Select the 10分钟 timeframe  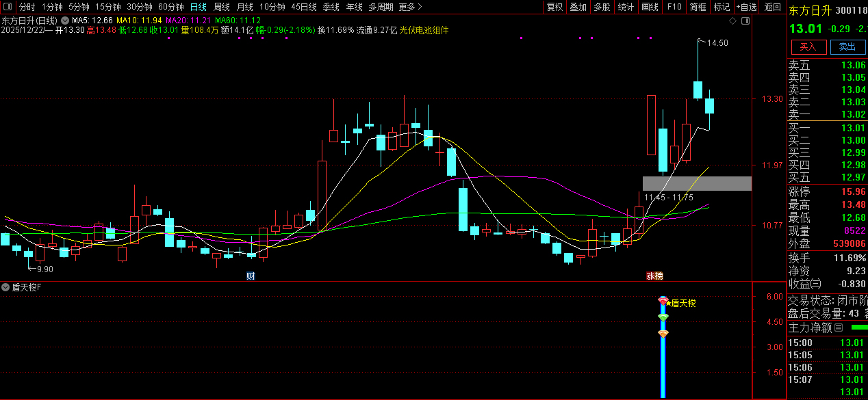point(272,7)
